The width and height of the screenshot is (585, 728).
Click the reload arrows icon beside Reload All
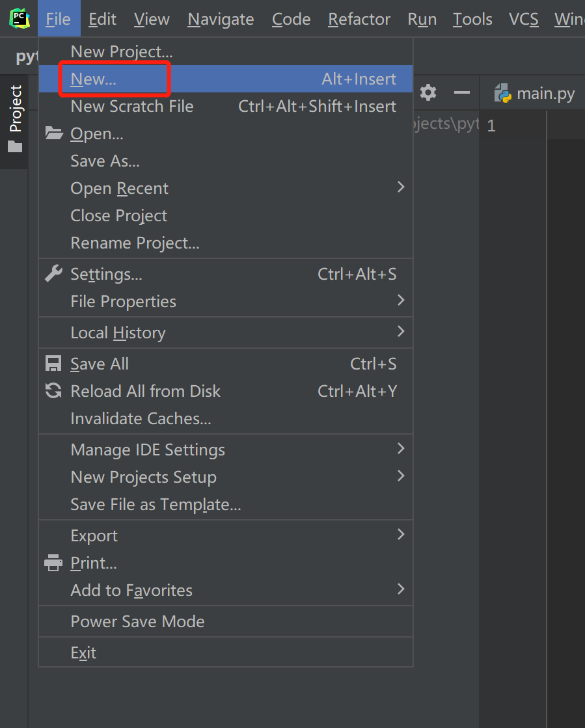(53, 390)
